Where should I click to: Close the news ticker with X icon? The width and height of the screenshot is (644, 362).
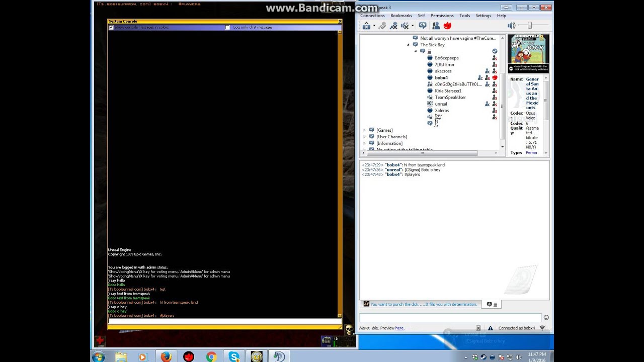tap(478, 328)
